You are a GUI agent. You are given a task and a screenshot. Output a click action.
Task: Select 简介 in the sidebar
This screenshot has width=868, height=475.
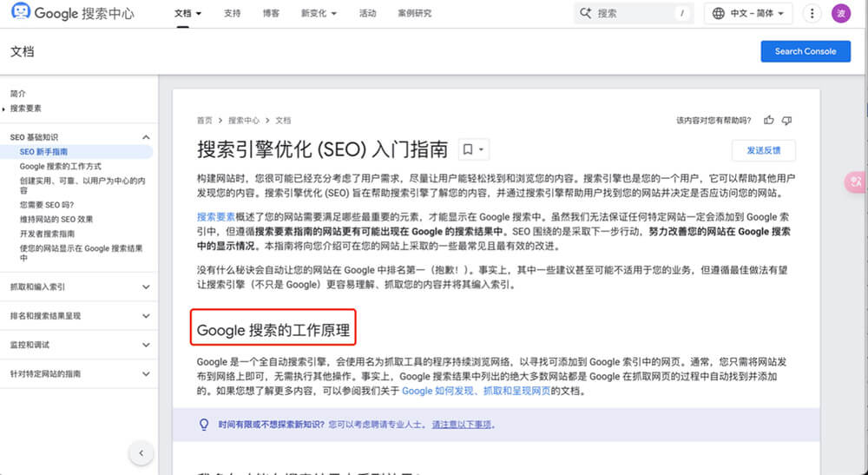(x=18, y=94)
